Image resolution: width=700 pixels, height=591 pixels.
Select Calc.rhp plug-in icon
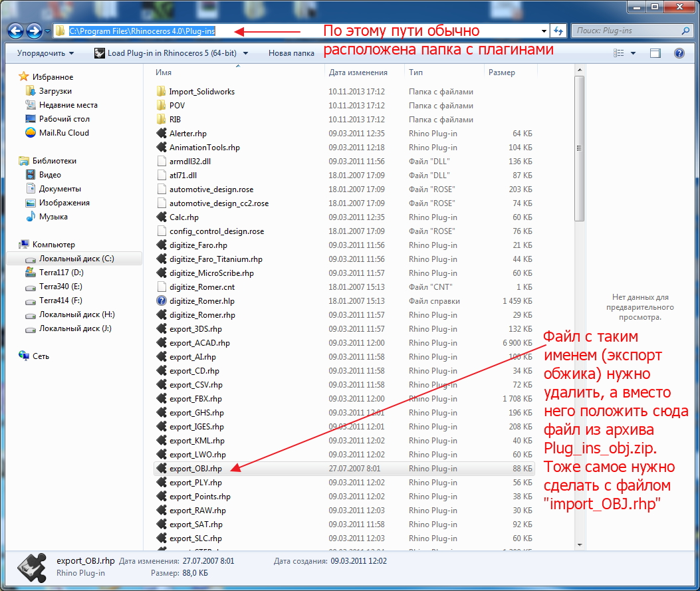coord(162,217)
